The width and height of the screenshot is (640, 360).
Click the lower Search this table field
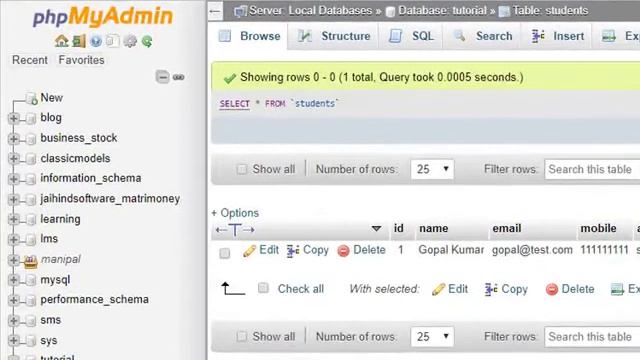tap(592, 336)
